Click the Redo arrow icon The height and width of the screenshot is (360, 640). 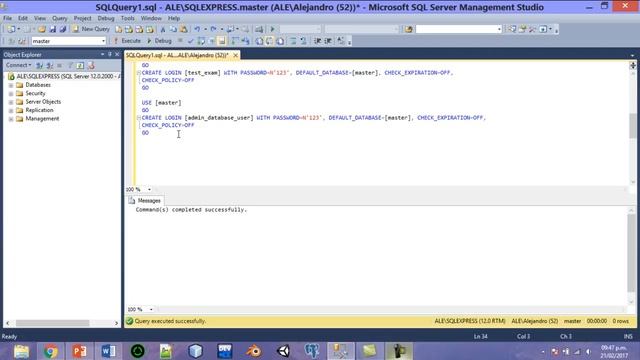[213, 29]
